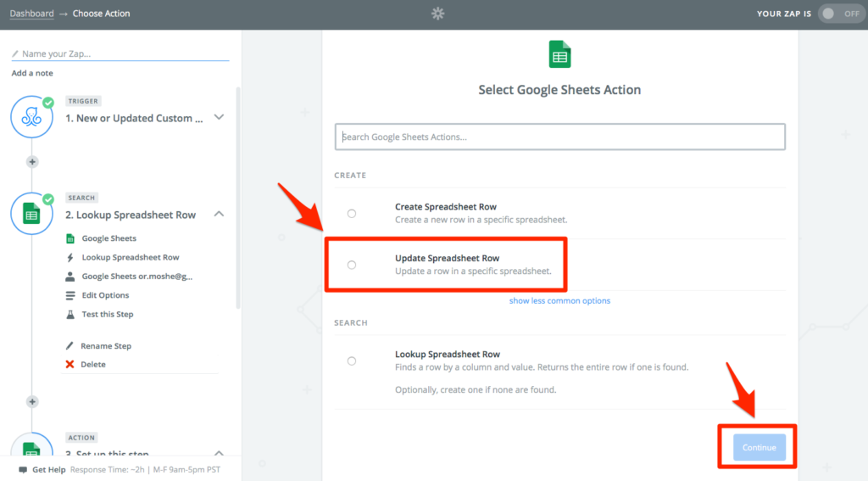Select the Lookup Spreadsheet Row radio button
Viewport: 868px width, 481px height.
pyautogui.click(x=352, y=361)
